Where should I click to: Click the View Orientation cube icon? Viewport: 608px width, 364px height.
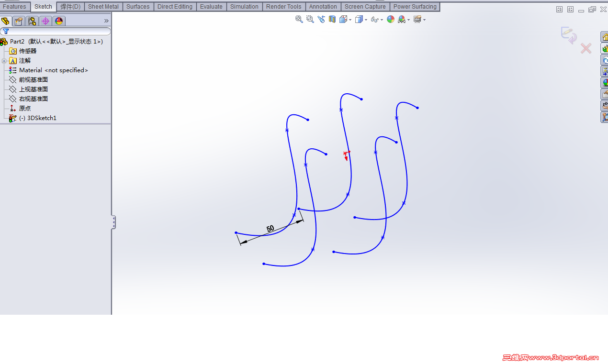click(343, 19)
